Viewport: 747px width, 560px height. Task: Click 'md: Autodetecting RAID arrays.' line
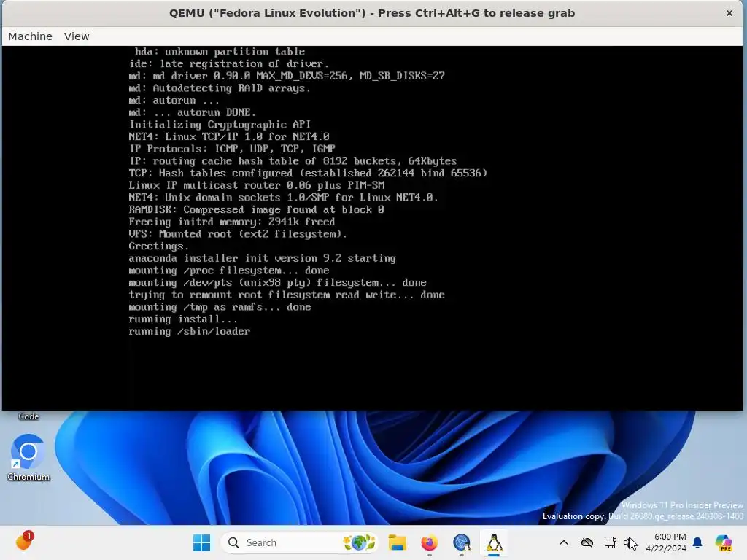[x=220, y=88]
